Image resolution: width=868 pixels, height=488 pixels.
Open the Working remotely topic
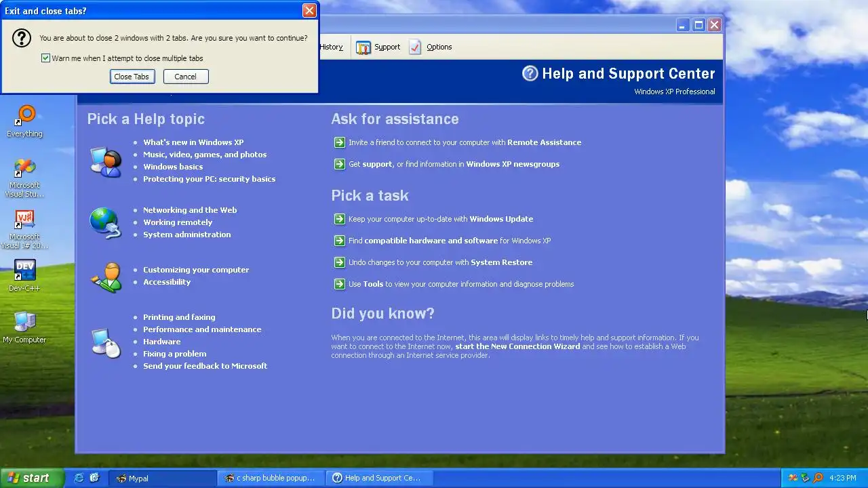tap(178, 222)
